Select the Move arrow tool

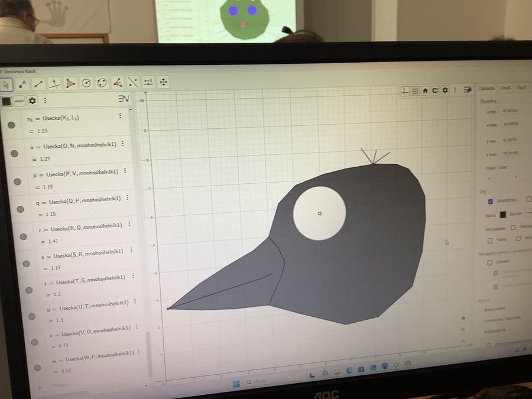click(x=7, y=85)
